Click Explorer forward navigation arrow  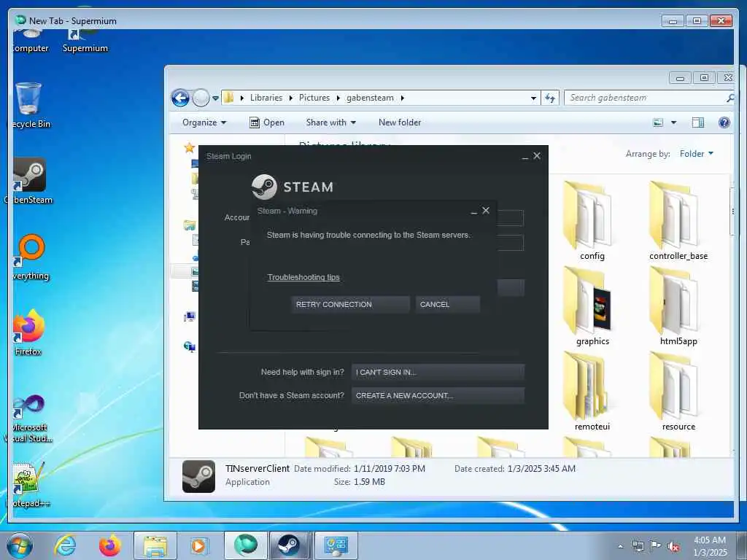[x=201, y=98]
